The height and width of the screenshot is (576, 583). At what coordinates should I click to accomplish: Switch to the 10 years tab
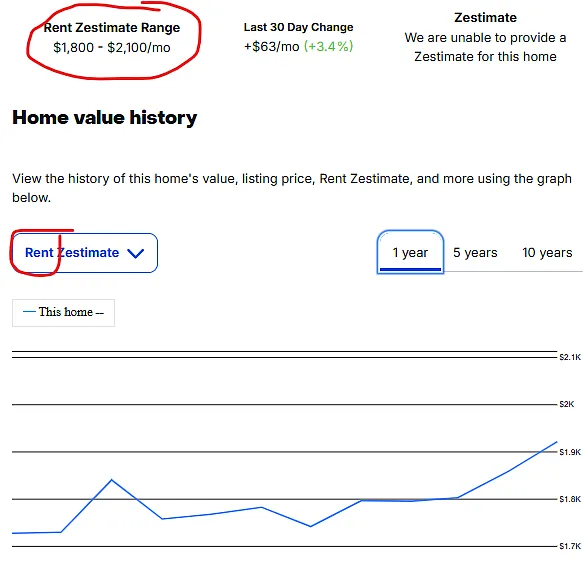point(547,252)
